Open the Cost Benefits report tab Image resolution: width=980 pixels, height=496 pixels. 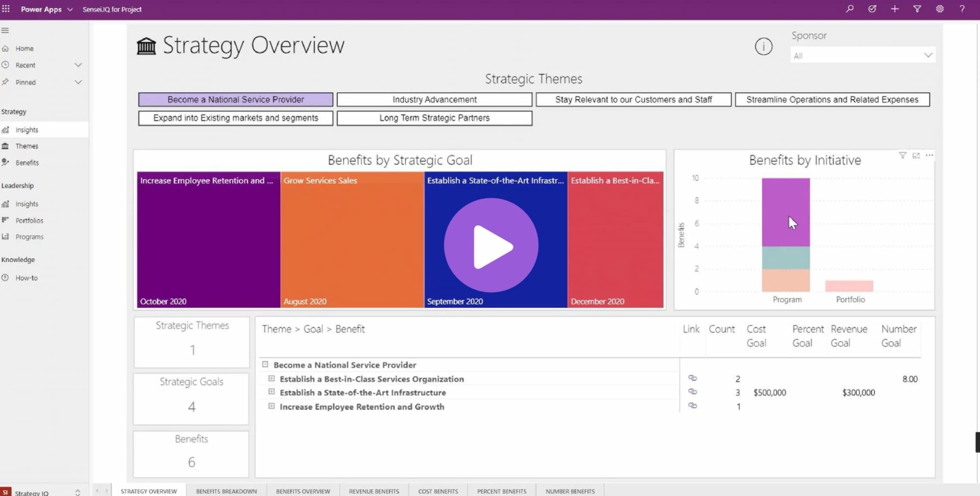tap(438, 491)
